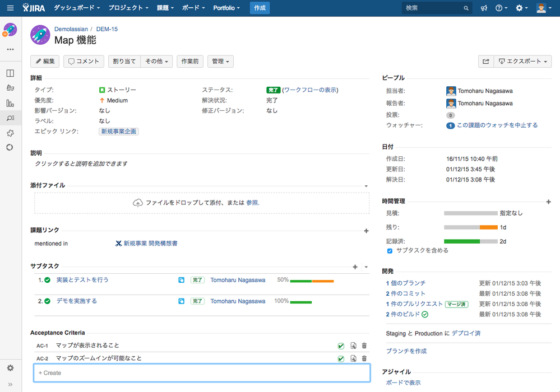
Task: Log work with time tracking plus
Action: 549,202
